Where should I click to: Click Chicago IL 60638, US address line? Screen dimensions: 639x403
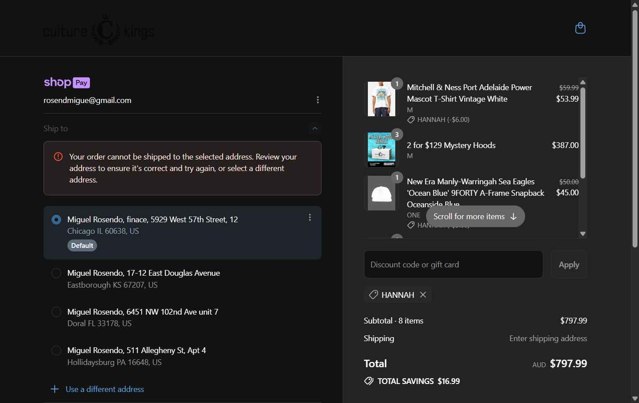(x=103, y=231)
